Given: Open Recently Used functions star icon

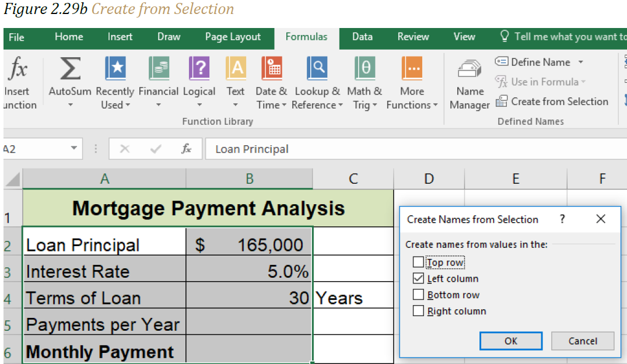Looking at the screenshot, I should [115, 68].
